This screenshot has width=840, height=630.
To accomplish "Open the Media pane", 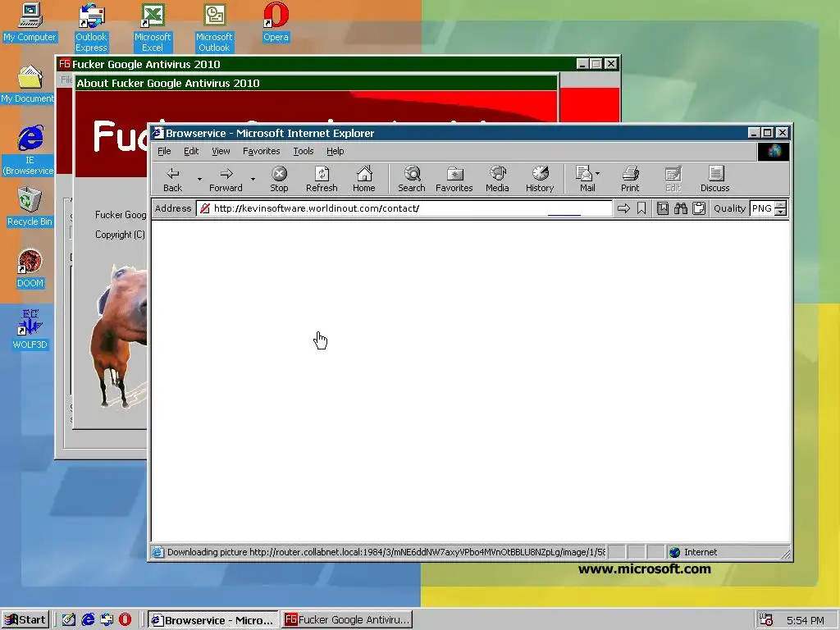I will (497, 180).
